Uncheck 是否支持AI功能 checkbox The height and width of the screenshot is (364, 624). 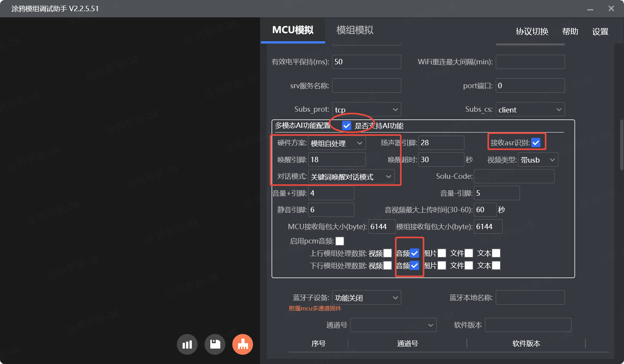[x=347, y=125]
